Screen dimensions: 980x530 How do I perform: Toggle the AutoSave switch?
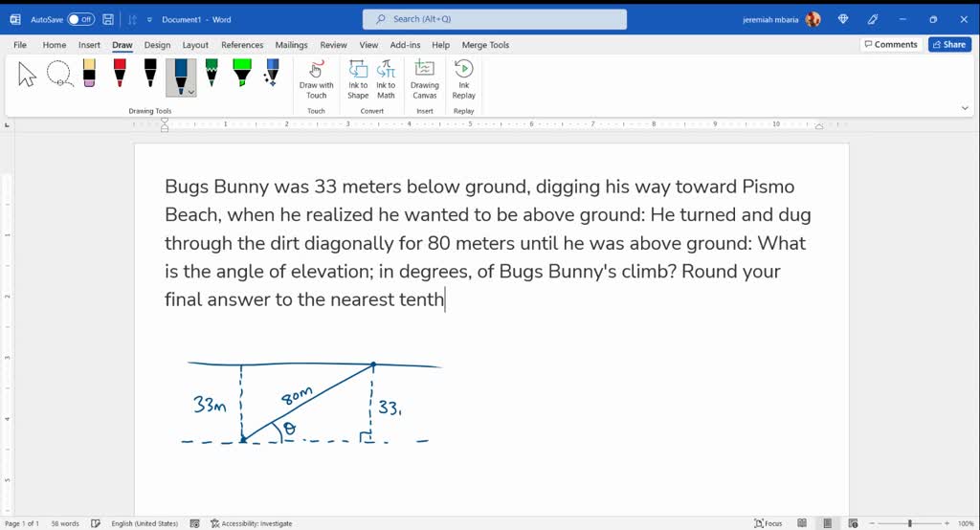point(80,19)
